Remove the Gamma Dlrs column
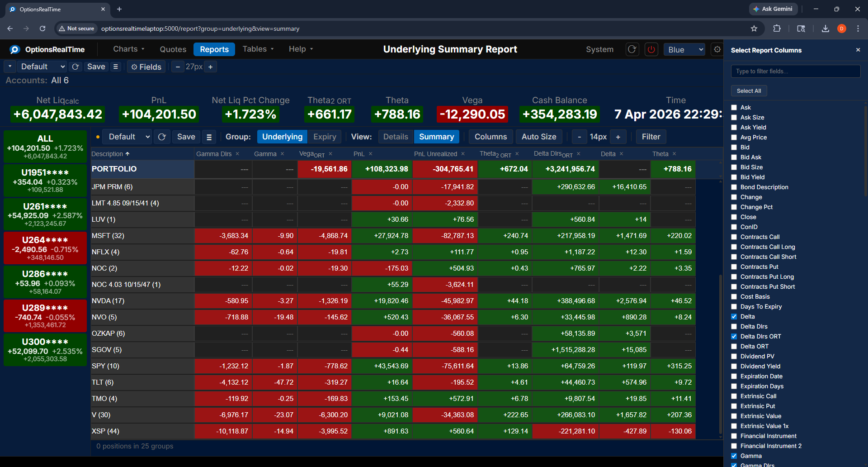The height and width of the screenshot is (467, 868). coord(237,154)
